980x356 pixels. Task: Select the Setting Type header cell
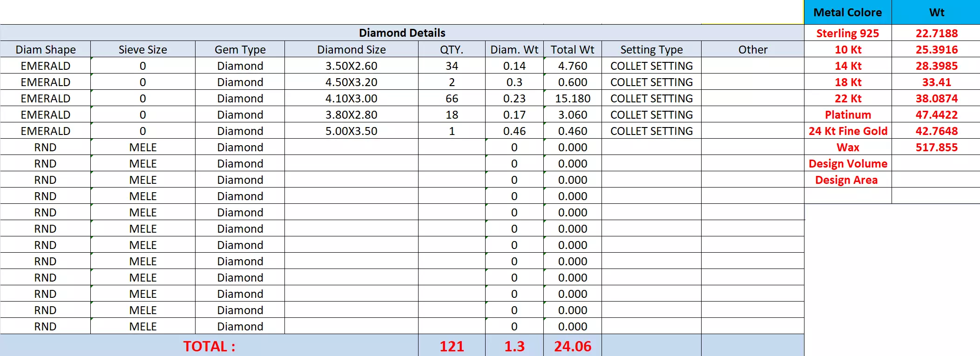[652, 49]
